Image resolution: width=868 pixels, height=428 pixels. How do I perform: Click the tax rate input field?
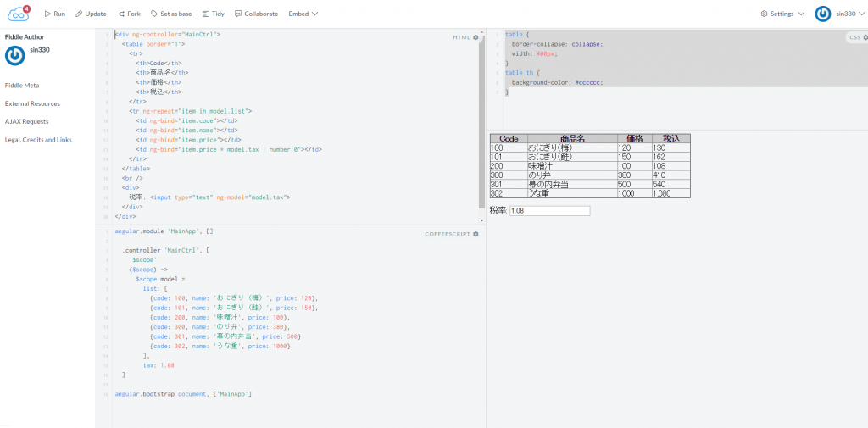pos(548,210)
